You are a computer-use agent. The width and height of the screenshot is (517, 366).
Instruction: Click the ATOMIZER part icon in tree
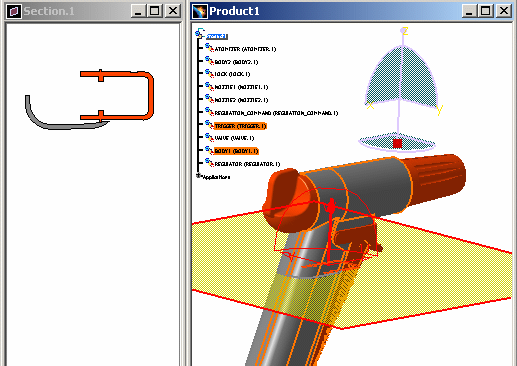[x=209, y=48]
